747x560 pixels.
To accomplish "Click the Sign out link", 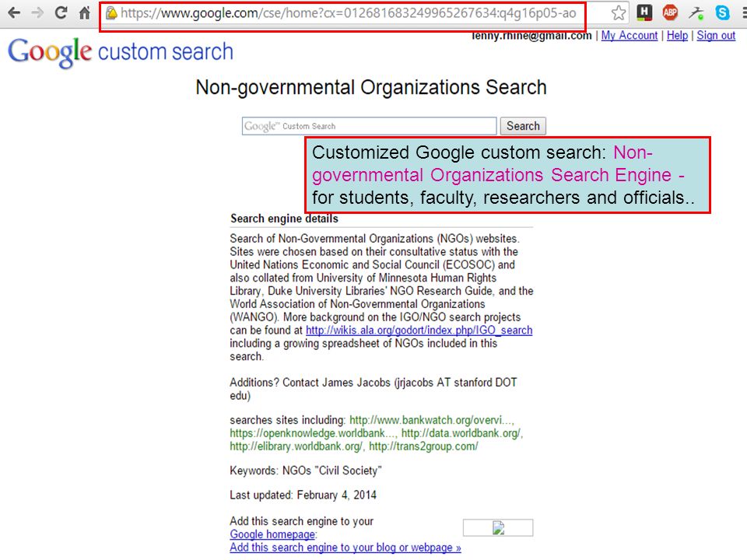I will coord(716,36).
